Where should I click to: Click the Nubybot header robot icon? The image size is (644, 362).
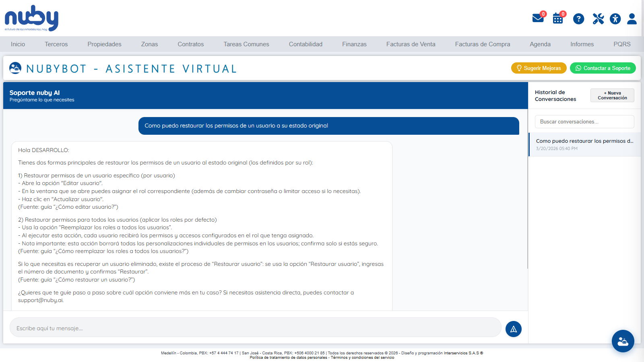[15, 68]
